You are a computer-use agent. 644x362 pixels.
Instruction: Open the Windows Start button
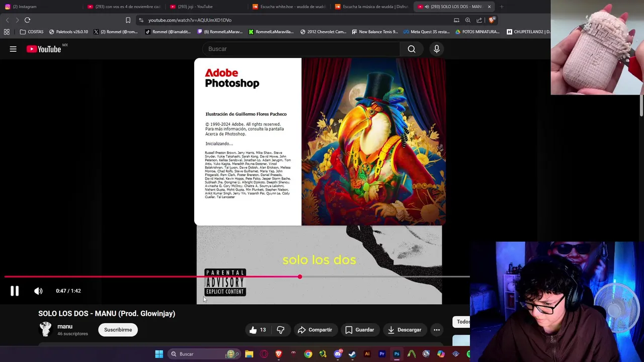tap(159, 354)
